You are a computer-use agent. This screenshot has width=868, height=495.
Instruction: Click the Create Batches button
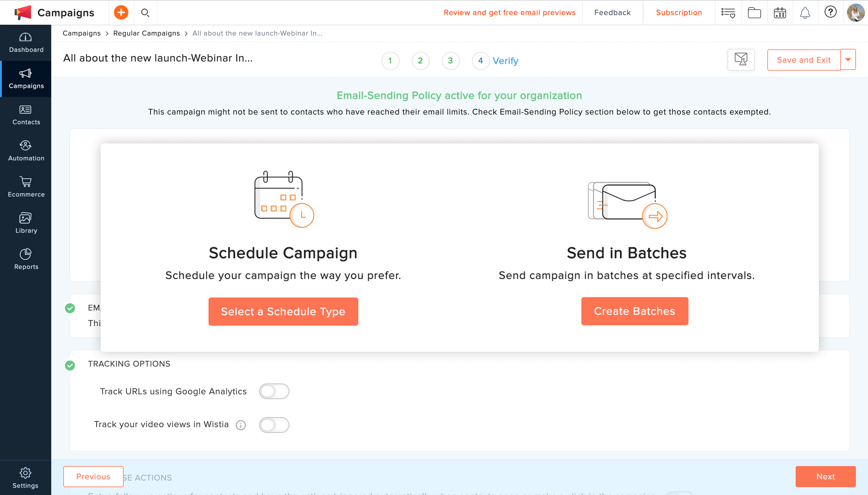(x=634, y=311)
